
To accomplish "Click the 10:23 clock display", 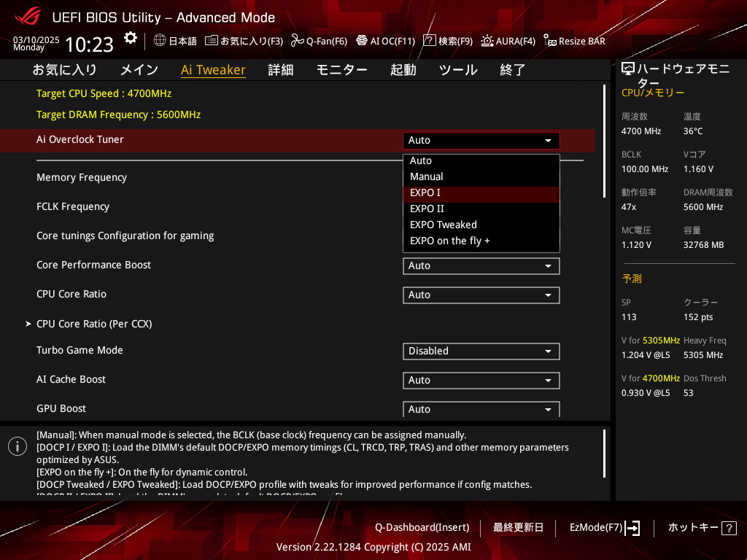I will point(89,44).
